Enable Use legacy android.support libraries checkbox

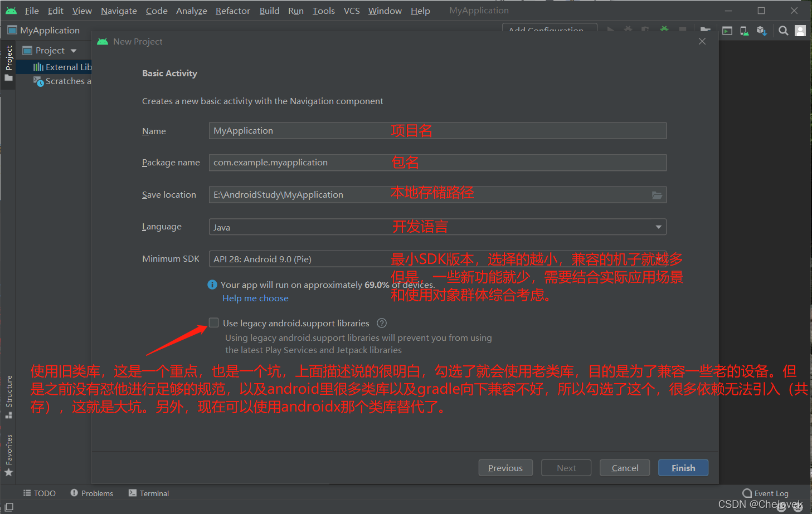(214, 323)
